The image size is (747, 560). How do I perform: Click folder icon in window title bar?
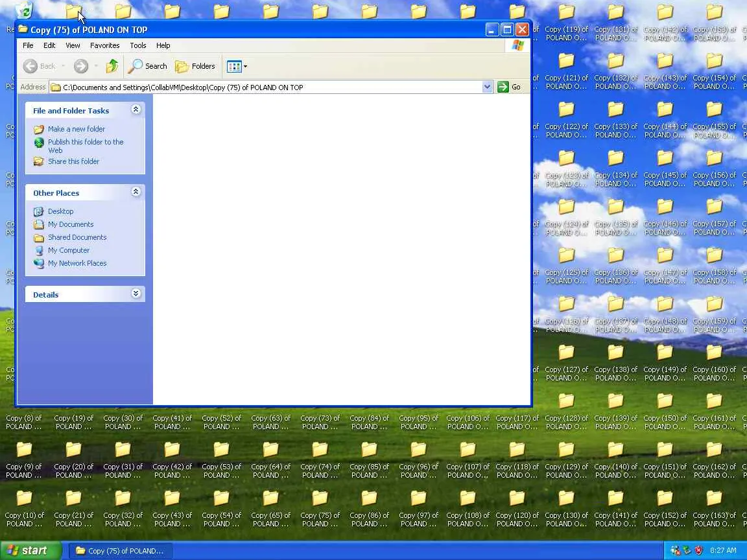23,30
